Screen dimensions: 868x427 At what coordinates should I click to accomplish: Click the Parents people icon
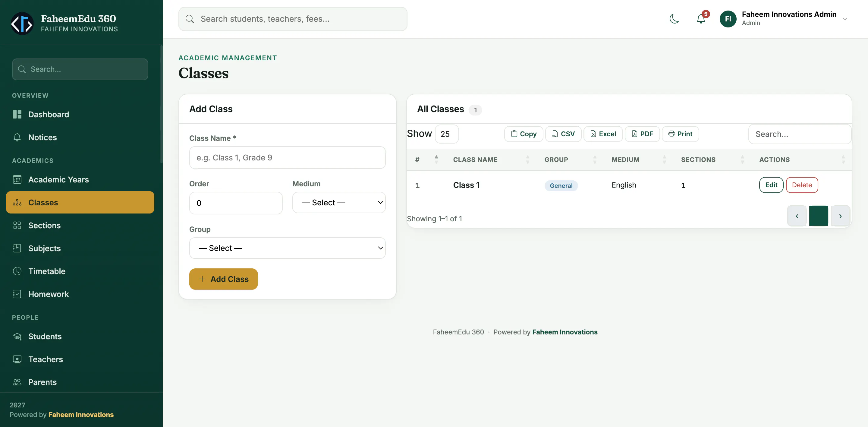coord(17,382)
